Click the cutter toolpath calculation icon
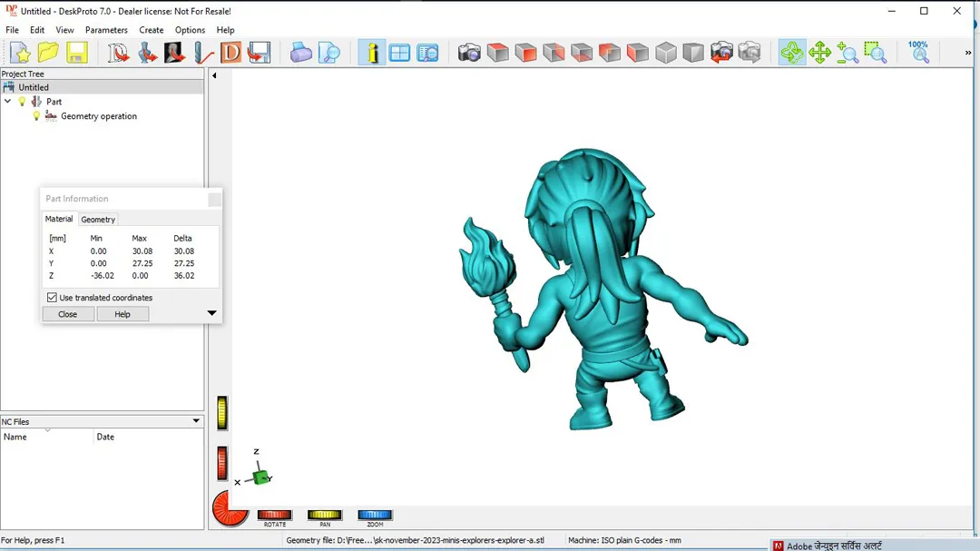This screenshot has width=980, height=551. point(203,53)
